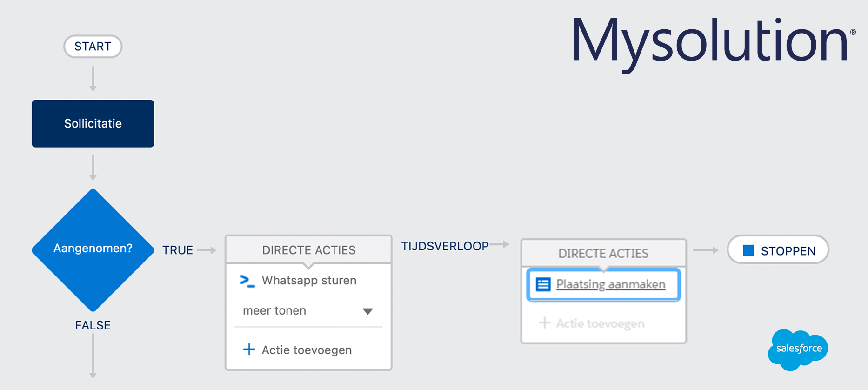Click the Whatsapp sturen command prompt icon

click(x=247, y=281)
